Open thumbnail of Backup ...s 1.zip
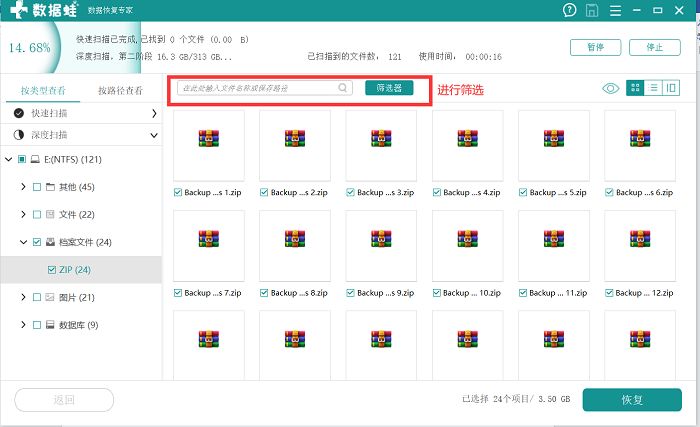Image resolution: width=700 pixels, height=427 pixels. (x=208, y=146)
